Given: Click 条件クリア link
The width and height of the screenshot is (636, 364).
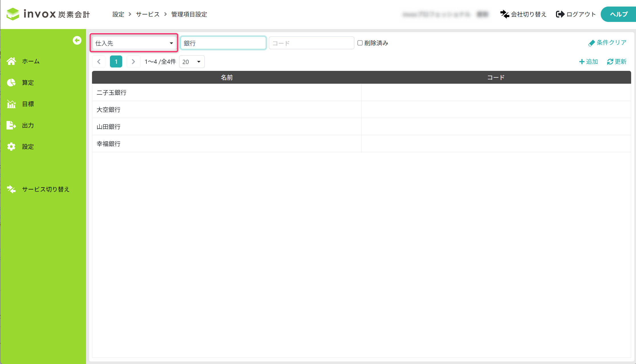Looking at the screenshot, I should click(607, 43).
